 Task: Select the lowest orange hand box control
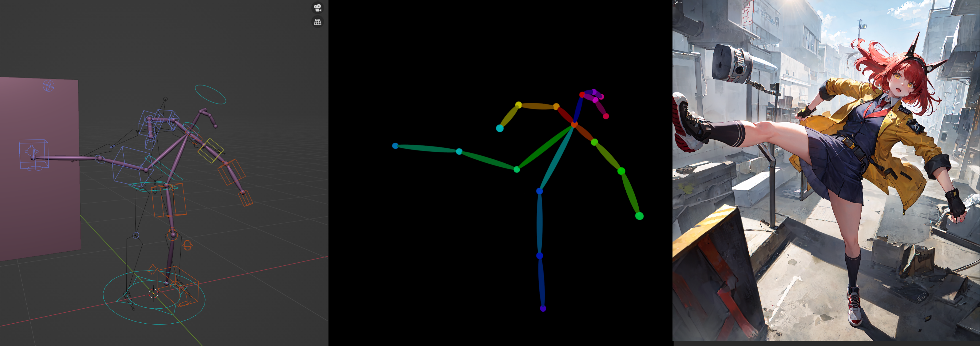246,199
